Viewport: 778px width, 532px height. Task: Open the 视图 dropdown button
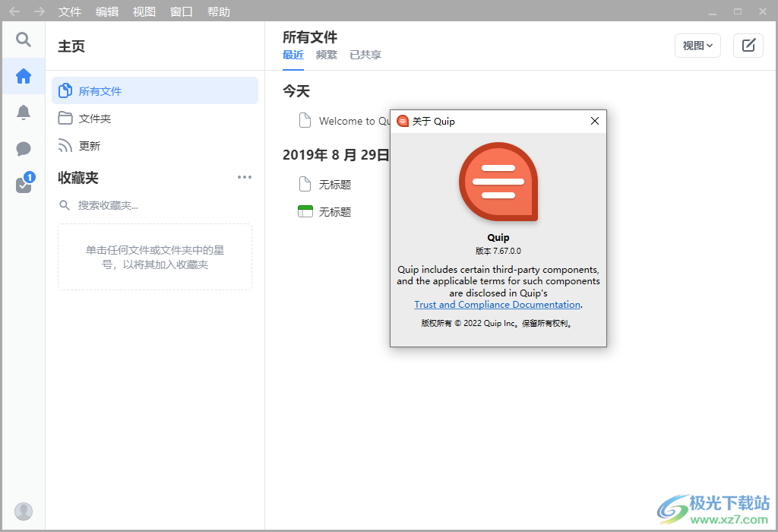[x=697, y=46]
